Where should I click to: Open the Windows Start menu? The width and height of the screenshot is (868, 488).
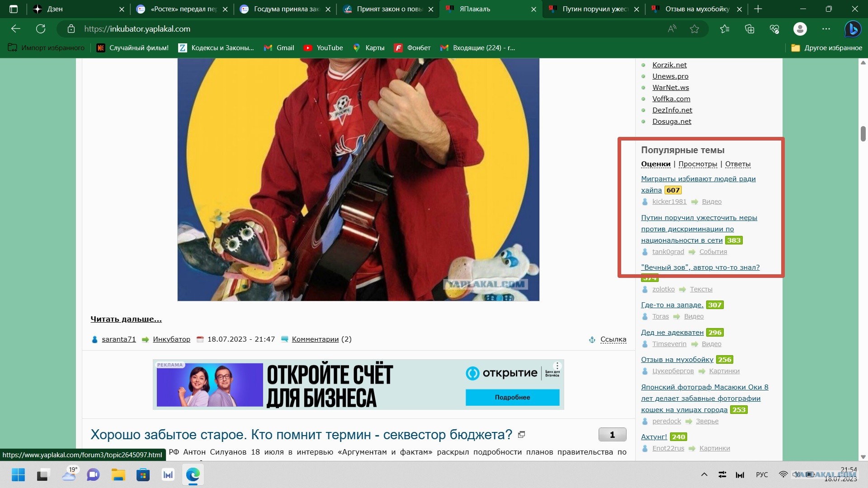pyautogui.click(x=19, y=475)
